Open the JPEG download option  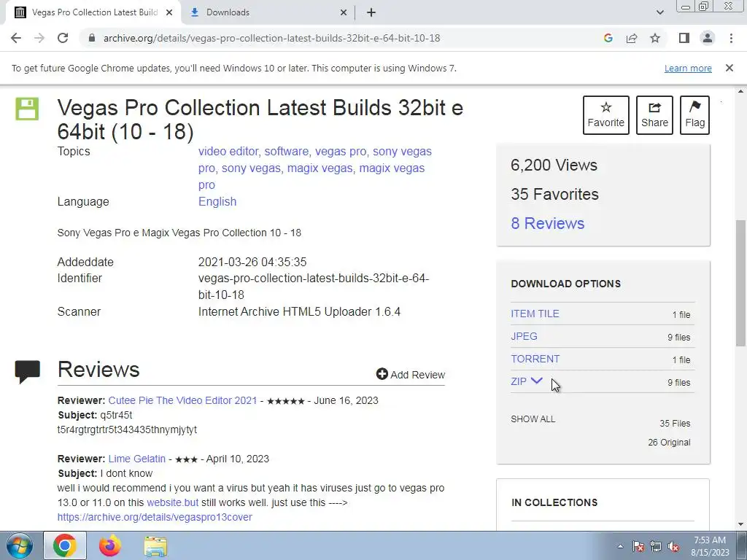pos(524,336)
